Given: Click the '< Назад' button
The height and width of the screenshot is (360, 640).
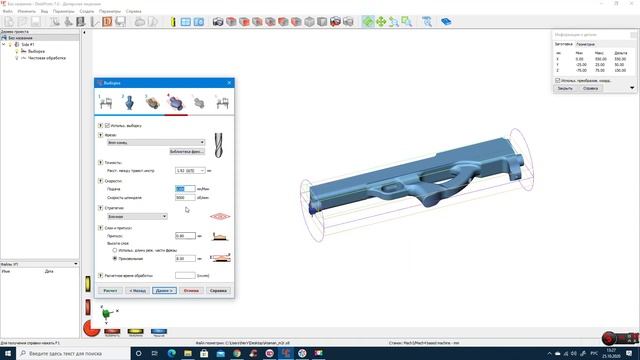Looking at the screenshot, I should [x=137, y=291].
